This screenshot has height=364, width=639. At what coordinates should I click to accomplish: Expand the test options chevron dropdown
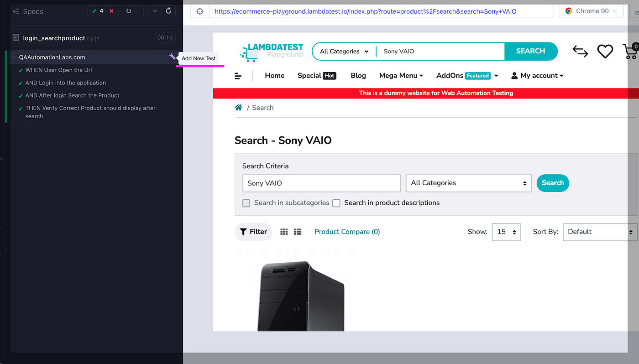coord(155,11)
